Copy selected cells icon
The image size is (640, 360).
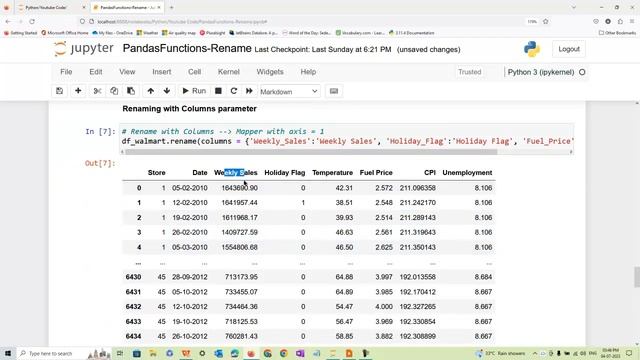pos(114,91)
